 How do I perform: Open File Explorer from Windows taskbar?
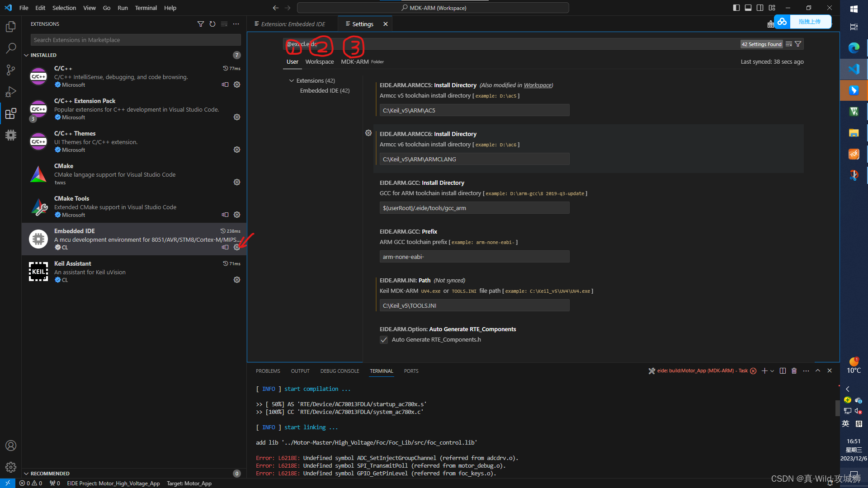point(854,133)
